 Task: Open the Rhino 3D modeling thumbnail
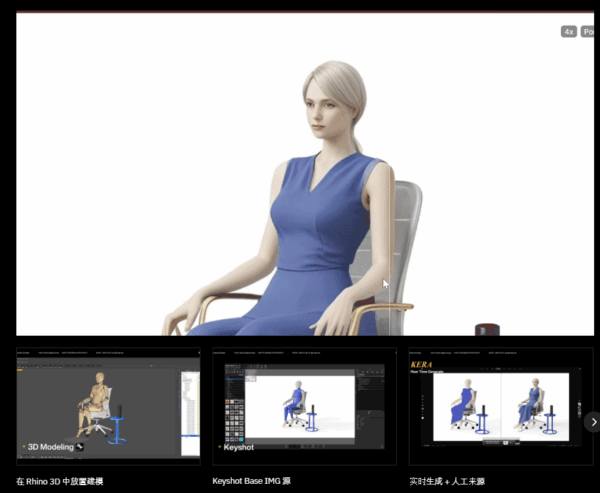tap(108, 406)
